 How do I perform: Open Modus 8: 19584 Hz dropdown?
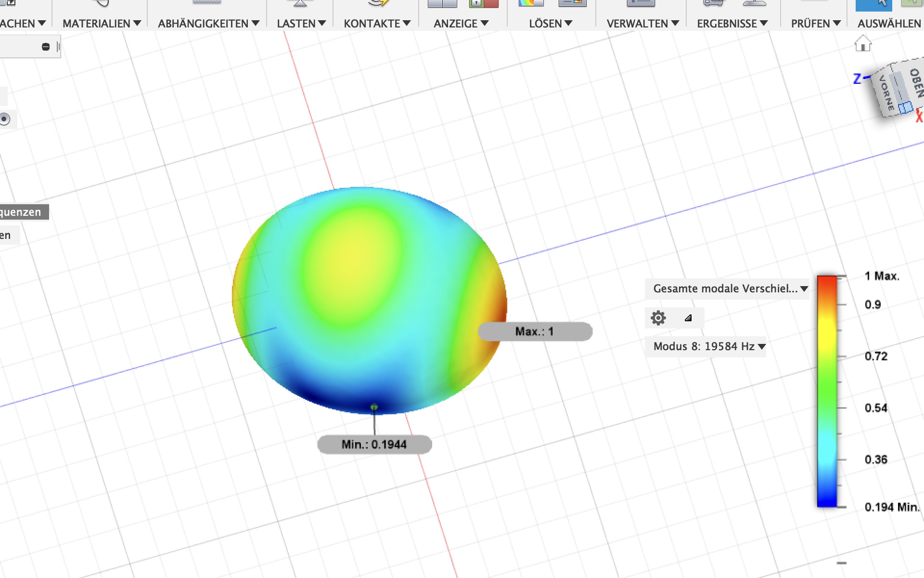706,346
